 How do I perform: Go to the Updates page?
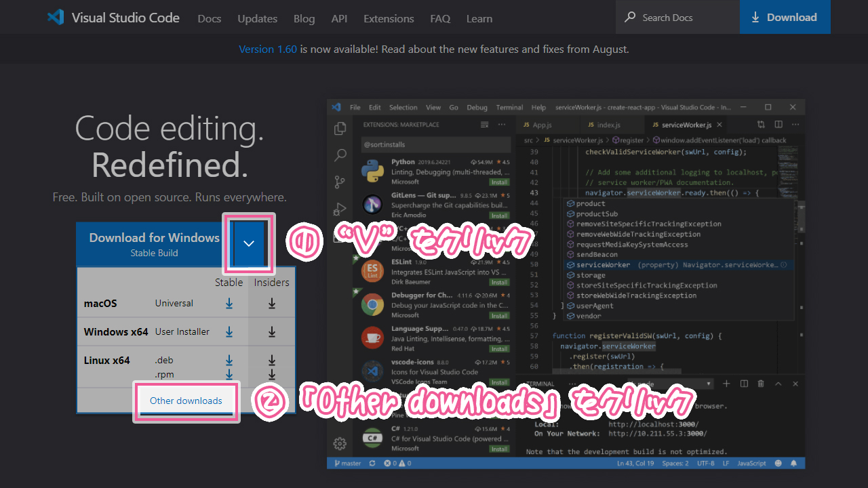(258, 18)
